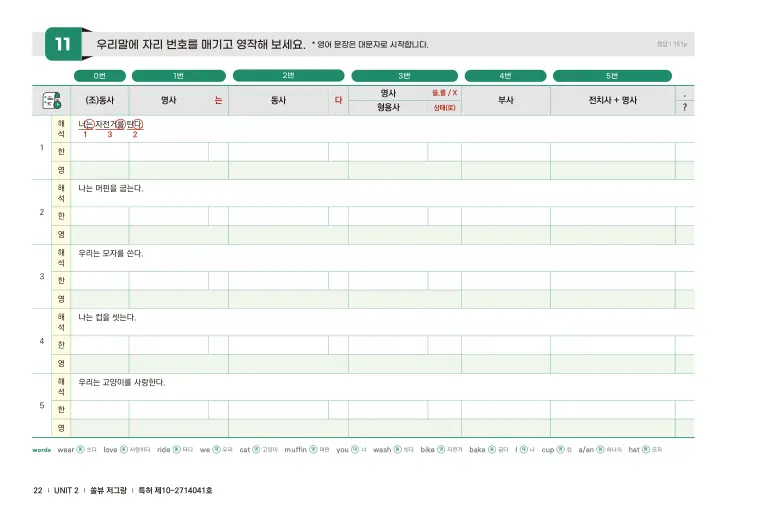Click row 1 한 row's (조)동사 cell

pyautogui.click(x=100, y=152)
